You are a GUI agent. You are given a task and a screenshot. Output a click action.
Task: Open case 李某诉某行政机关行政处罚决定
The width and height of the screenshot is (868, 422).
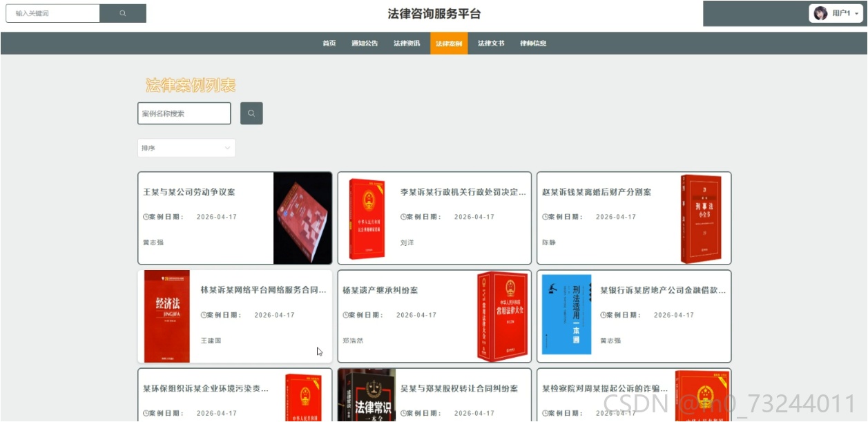tap(463, 192)
